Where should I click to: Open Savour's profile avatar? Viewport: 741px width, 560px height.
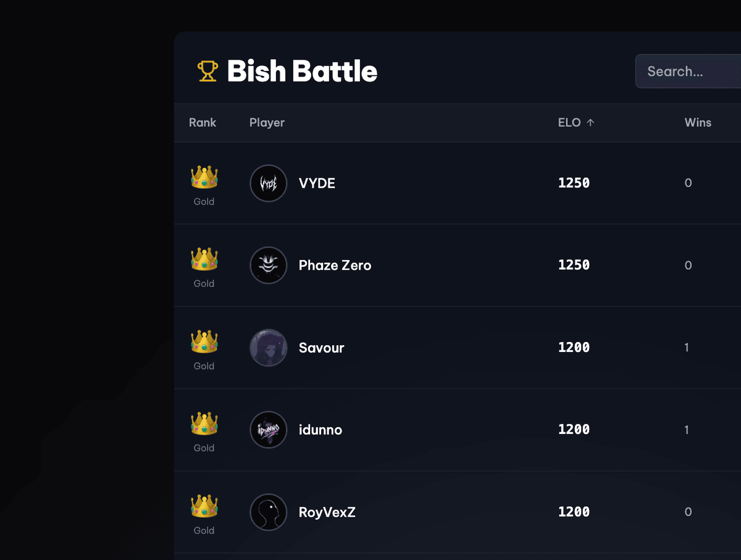pyautogui.click(x=269, y=348)
